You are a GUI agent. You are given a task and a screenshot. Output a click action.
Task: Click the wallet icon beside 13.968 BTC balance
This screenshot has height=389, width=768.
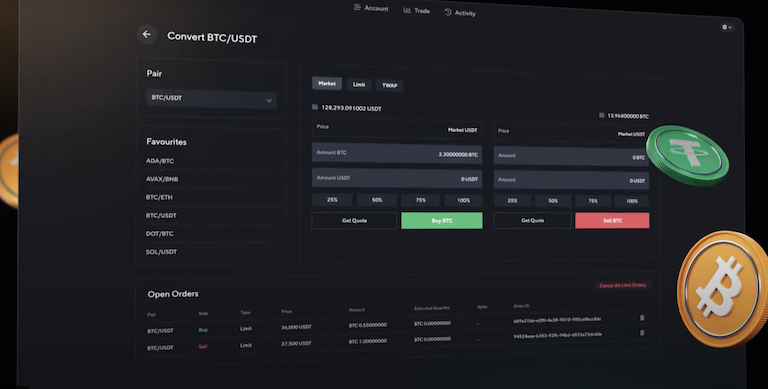tap(601, 115)
